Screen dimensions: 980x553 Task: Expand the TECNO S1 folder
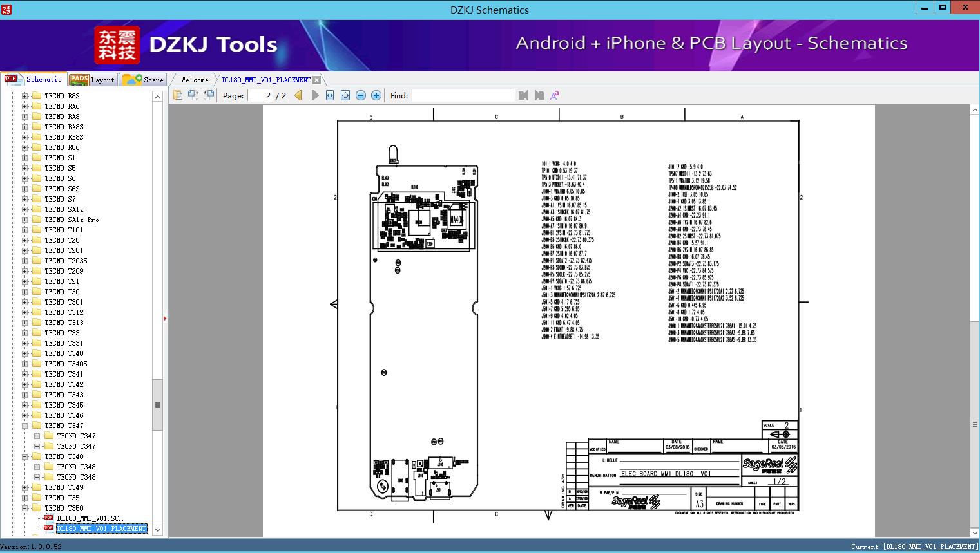point(25,158)
